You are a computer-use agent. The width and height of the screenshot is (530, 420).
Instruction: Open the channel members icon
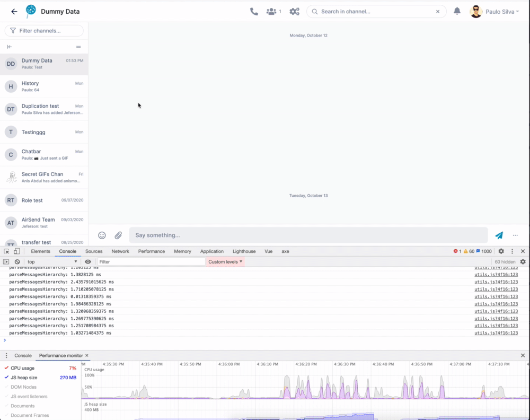pyautogui.click(x=271, y=12)
